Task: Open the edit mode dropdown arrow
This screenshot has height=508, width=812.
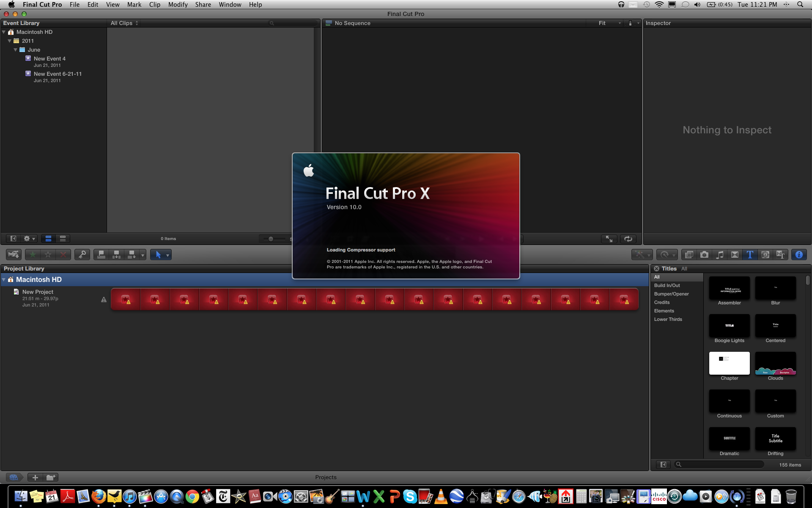Action: tap(143, 255)
